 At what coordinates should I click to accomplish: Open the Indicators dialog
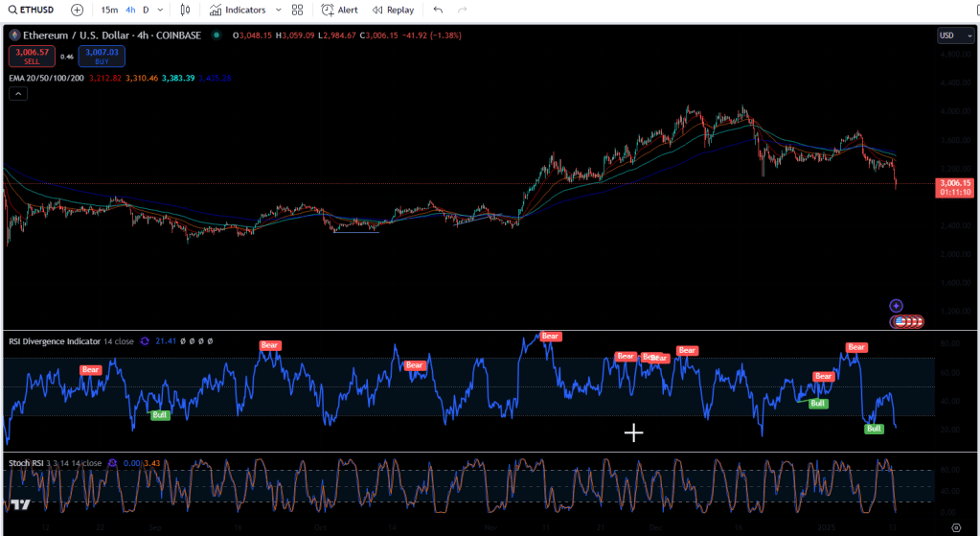[238, 10]
